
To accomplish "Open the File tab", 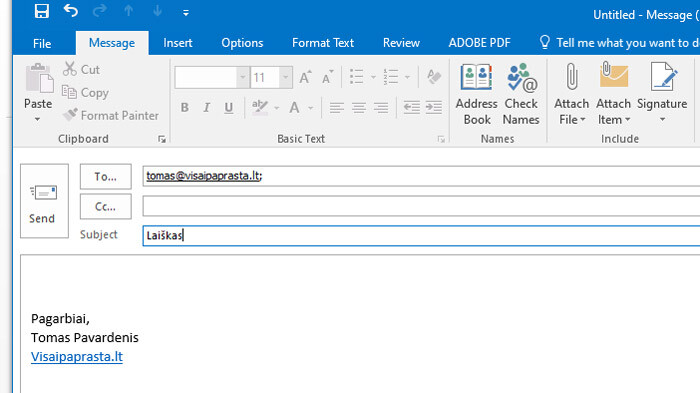I will point(42,43).
